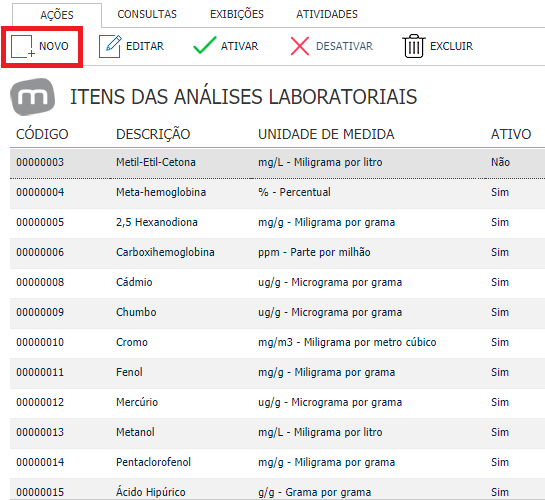Screen dimensions: 545x500
Task: Select the Chumbo item row
Action: coord(277,313)
